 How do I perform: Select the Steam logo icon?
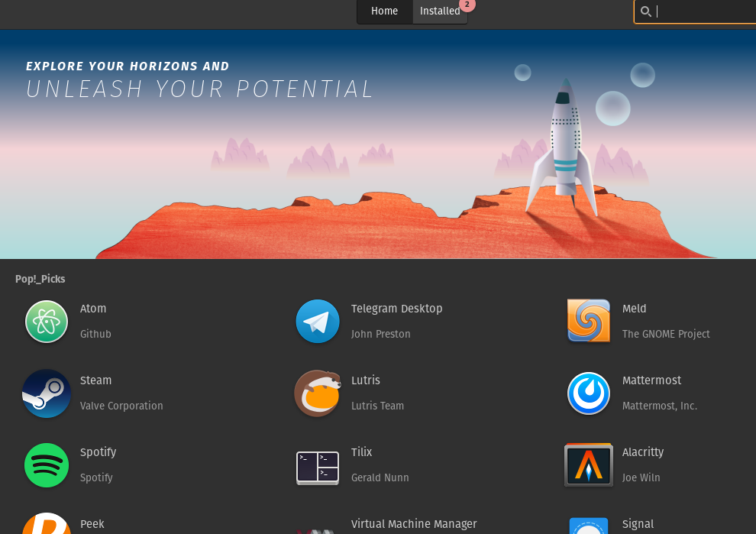pyautogui.click(x=47, y=393)
